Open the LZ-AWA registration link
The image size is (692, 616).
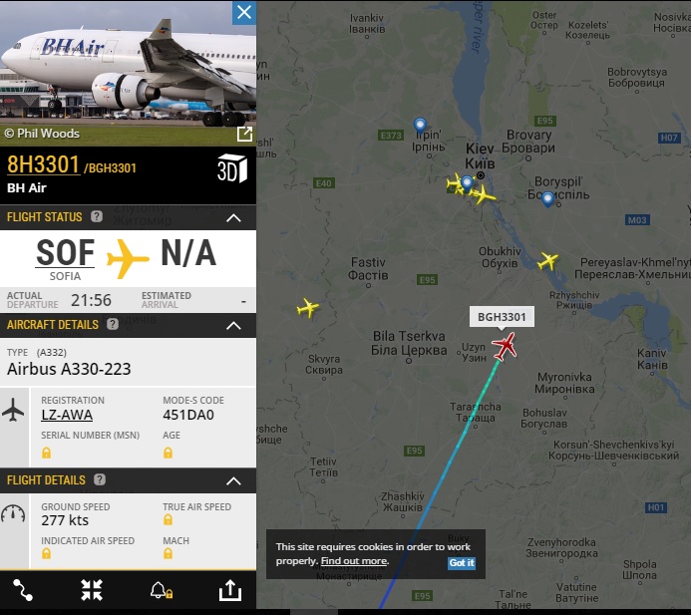[x=67, y=415]
